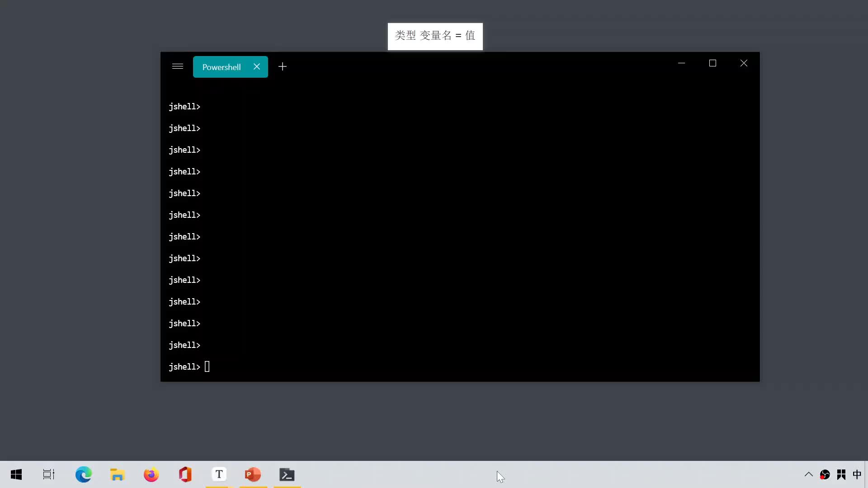
Task: Minimize the terminal window
Action: (x=682, y=63)
